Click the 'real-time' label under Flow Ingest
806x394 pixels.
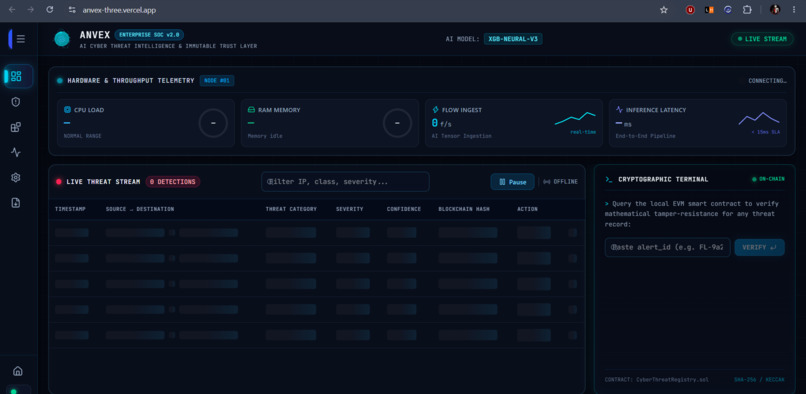(583, 132)
